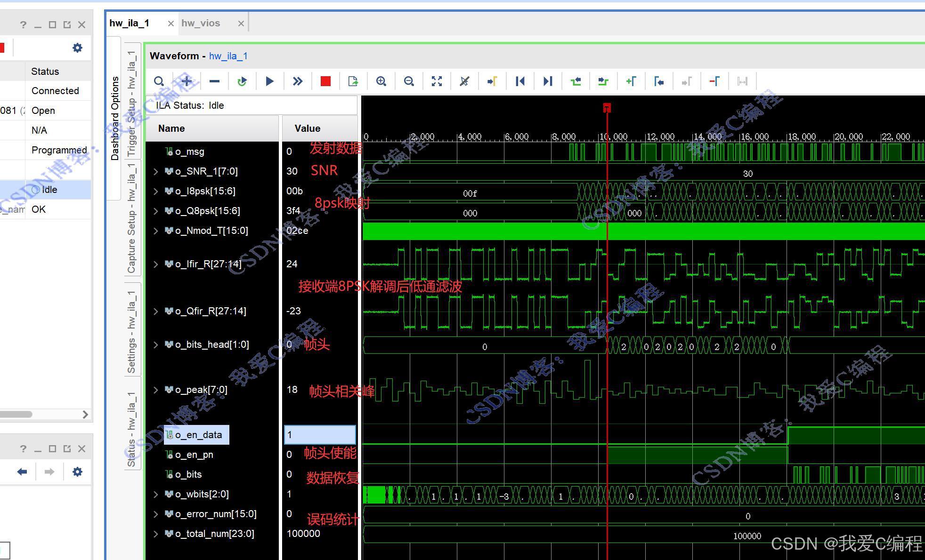Expand the o_peak[7:0] signal
This screenshot has width=925, height=560.
[156, 390]
